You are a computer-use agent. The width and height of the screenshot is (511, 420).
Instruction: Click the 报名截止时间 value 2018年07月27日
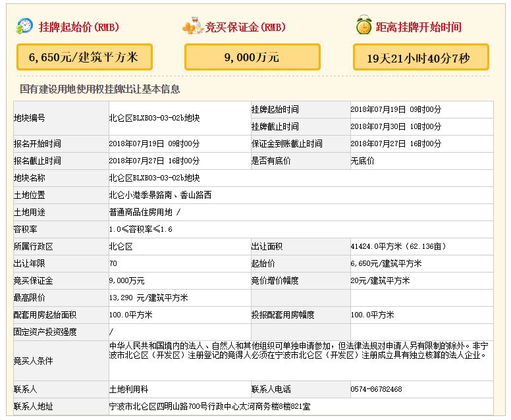coord(154,161)
